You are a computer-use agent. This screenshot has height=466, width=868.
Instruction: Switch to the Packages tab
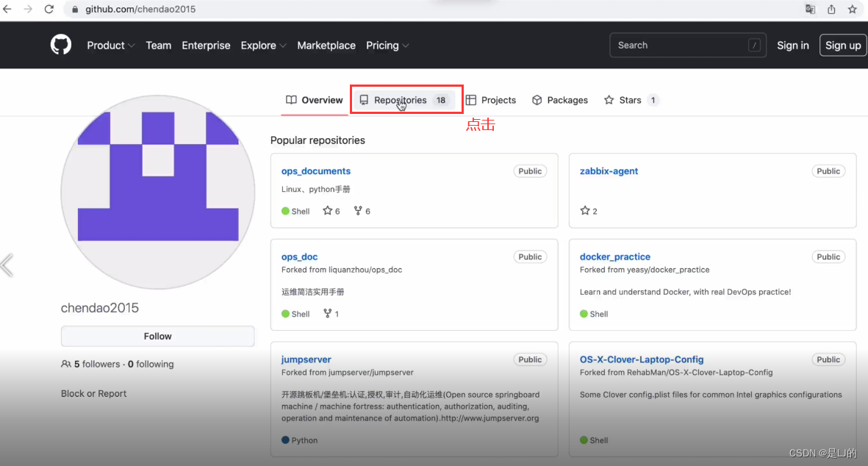(x=560, y=100)
